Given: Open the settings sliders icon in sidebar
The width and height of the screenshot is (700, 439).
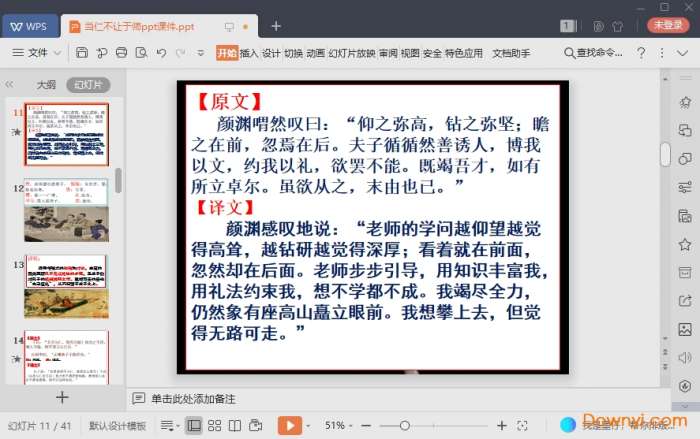Looking at the screenshot, I should 685,187.
